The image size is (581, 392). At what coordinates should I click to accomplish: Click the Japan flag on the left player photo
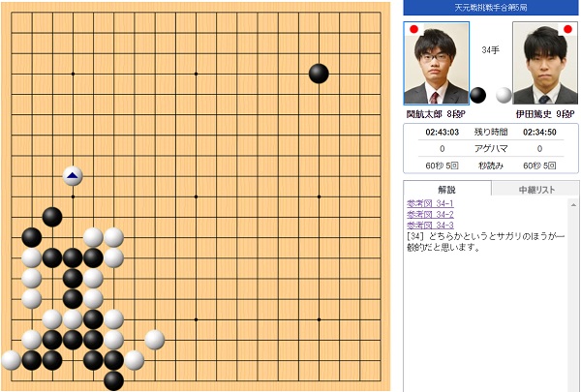click(x=414, y=29)
